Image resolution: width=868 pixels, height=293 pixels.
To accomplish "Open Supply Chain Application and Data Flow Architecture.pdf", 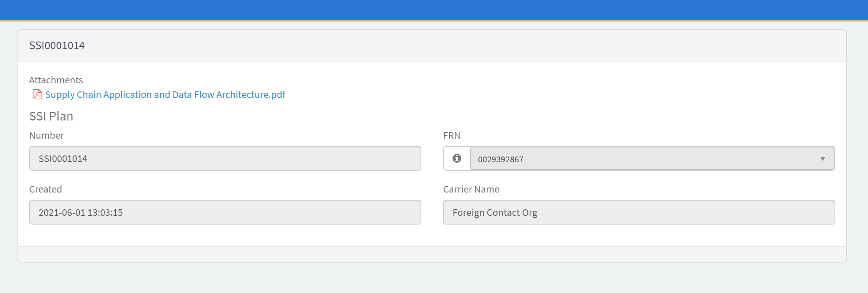I will [165, 95].
